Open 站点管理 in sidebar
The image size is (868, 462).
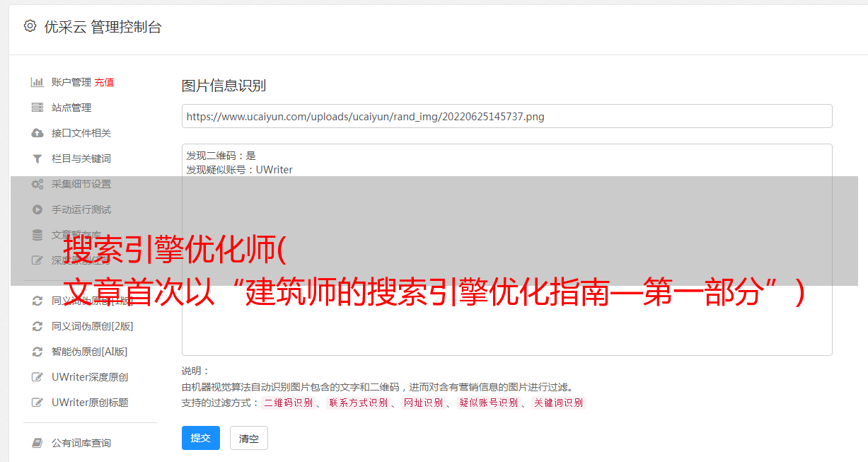click(x=71, y=108)
